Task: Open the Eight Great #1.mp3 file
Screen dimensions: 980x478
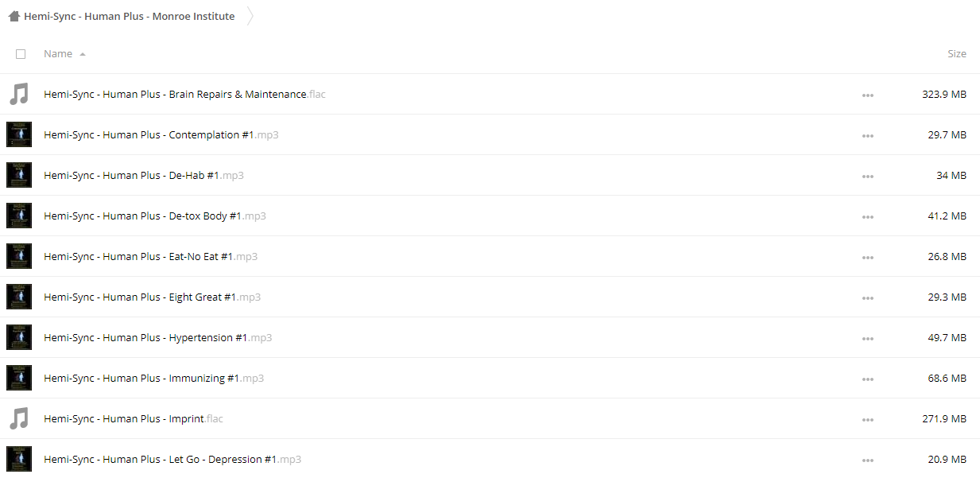Action: pos(152,297)
